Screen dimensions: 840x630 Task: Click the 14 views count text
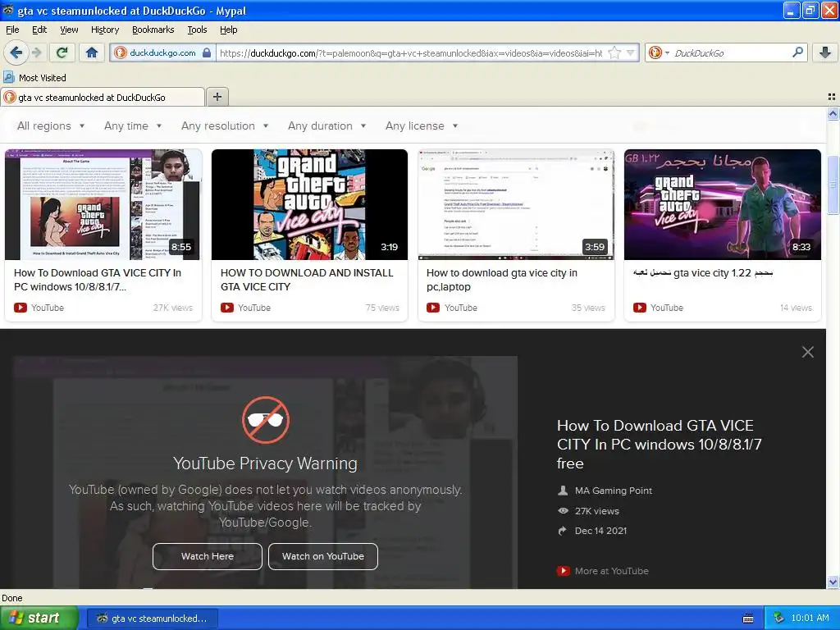pos(796,308)
